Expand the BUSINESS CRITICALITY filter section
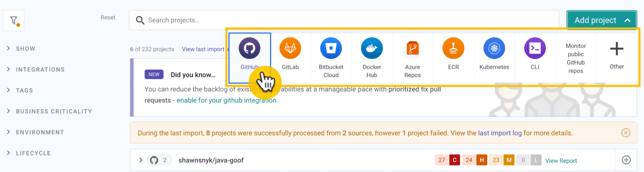This screenshot has width=644, height=172. pos(49,111)
